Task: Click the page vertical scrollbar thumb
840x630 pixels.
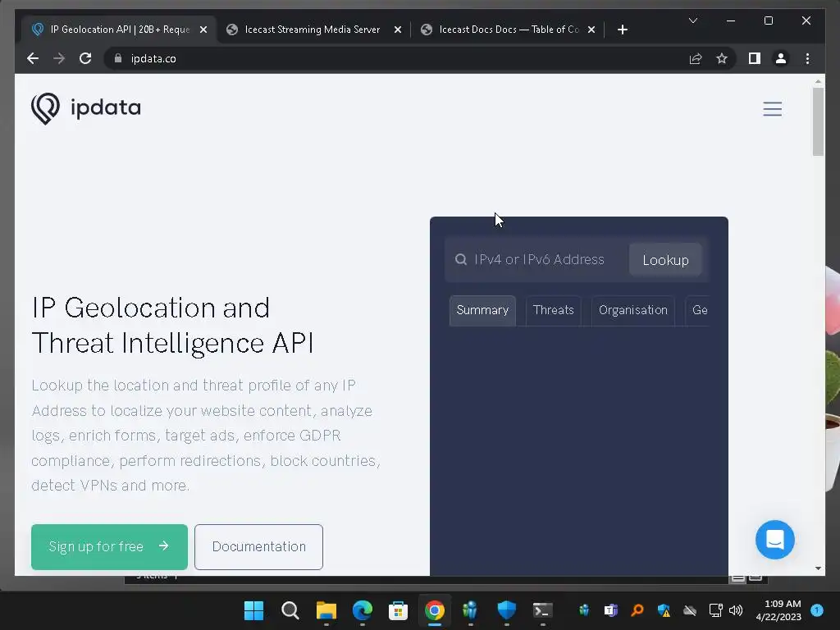Action: (x=818, y=121)
